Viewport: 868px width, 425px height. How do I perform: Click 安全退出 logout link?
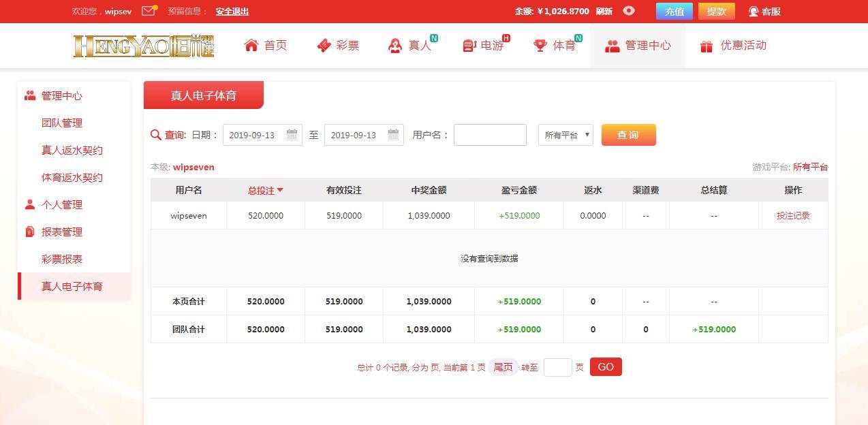click(x=232, y=12)
